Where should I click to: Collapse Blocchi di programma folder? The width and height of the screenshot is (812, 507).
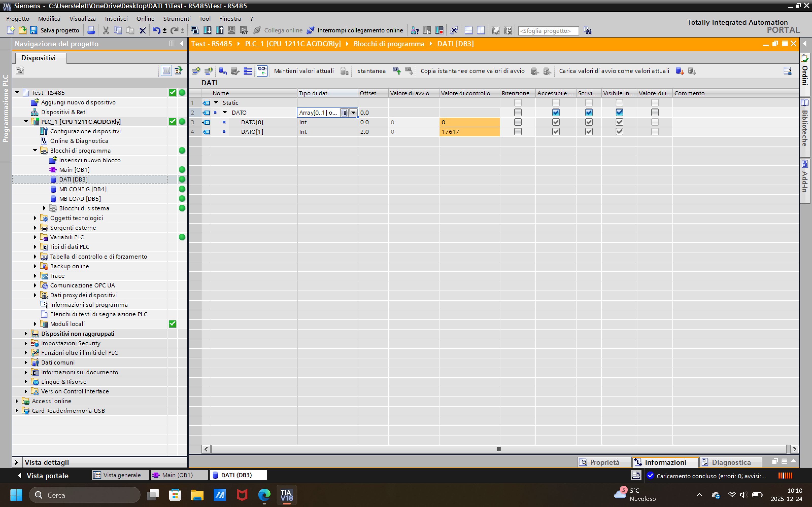coord(35,151)
